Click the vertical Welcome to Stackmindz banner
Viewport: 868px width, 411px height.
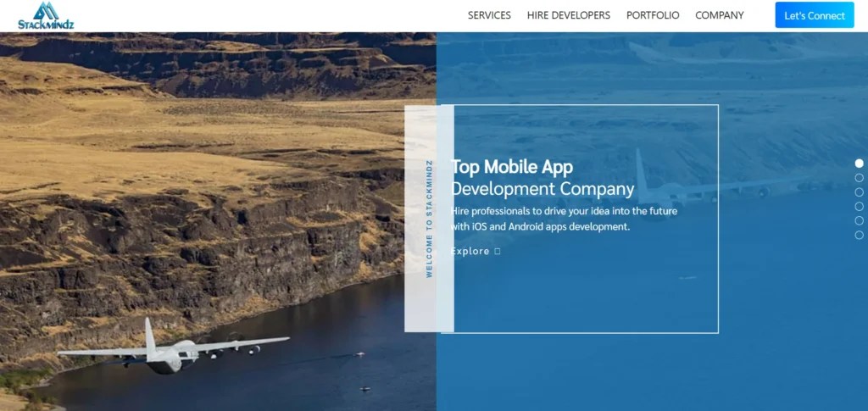429,219
